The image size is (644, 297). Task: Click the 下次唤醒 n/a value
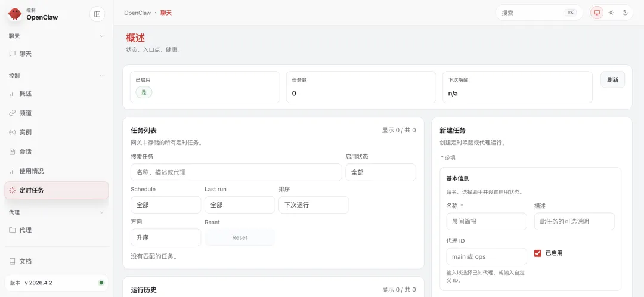tap(453, 93)
